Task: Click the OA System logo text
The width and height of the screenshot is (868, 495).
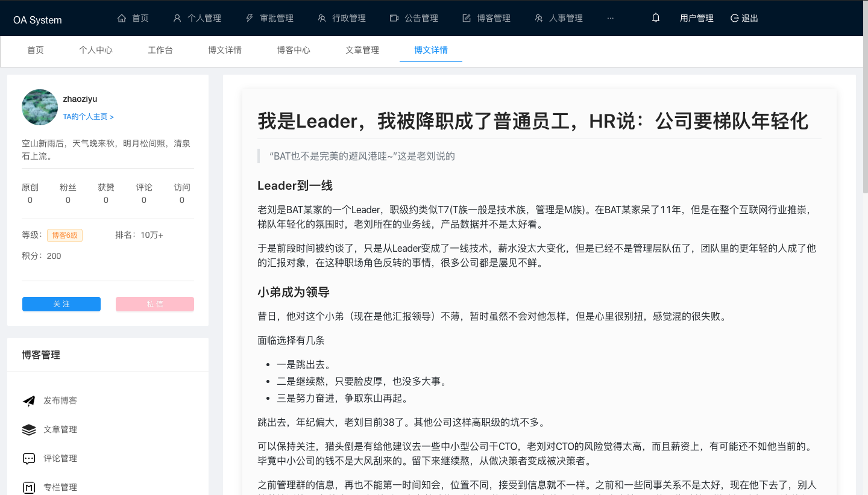Action: tap(37, 20)
